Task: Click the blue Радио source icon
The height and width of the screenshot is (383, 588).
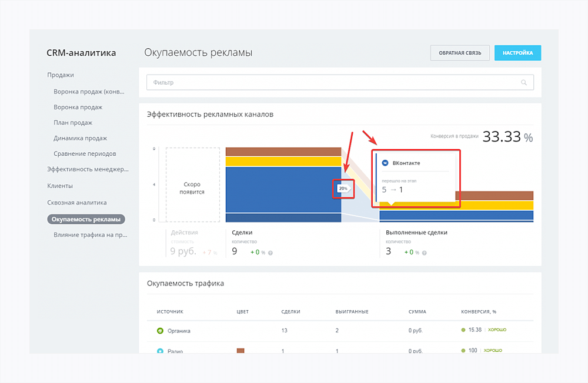Action: click(x=160, y=351)
